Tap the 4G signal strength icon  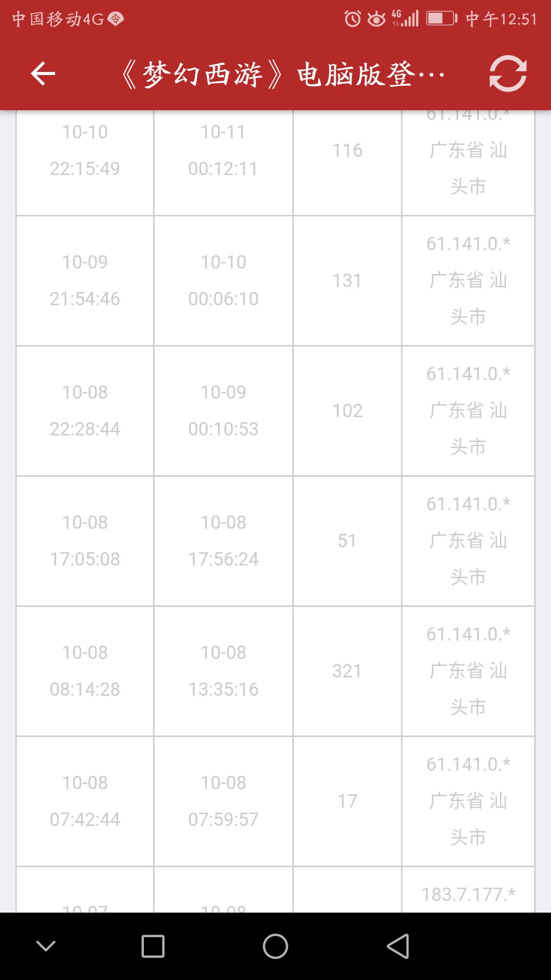pyautogui.click(x=405, y=19)
